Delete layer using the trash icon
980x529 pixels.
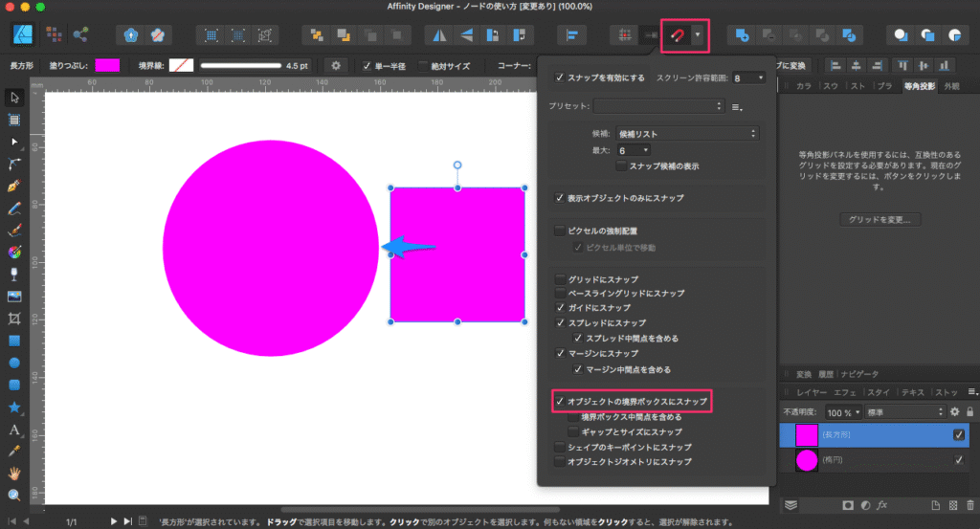click(x=970, y=504)
